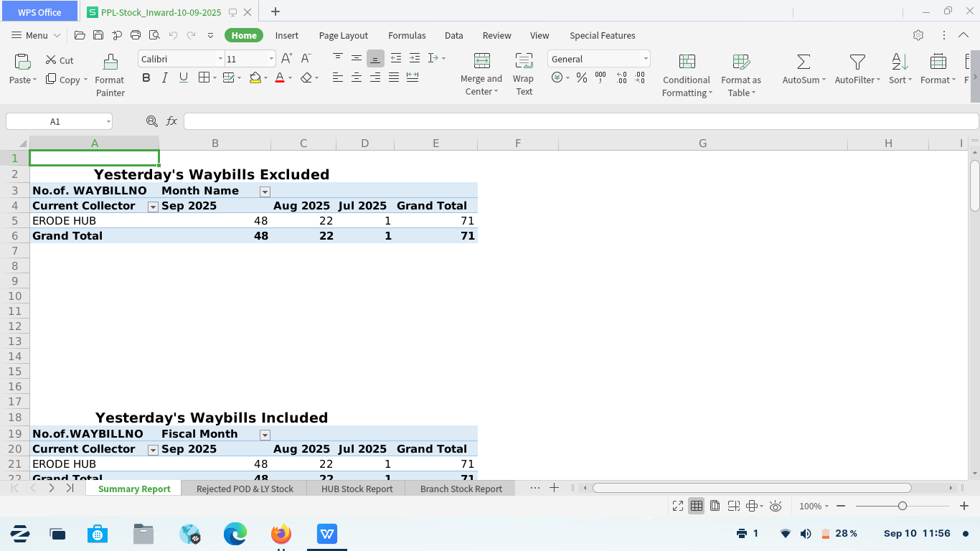Click the zoom slider handle
Image resolution: width=980 pixels, height=551 pixels.
pos(903,506)
